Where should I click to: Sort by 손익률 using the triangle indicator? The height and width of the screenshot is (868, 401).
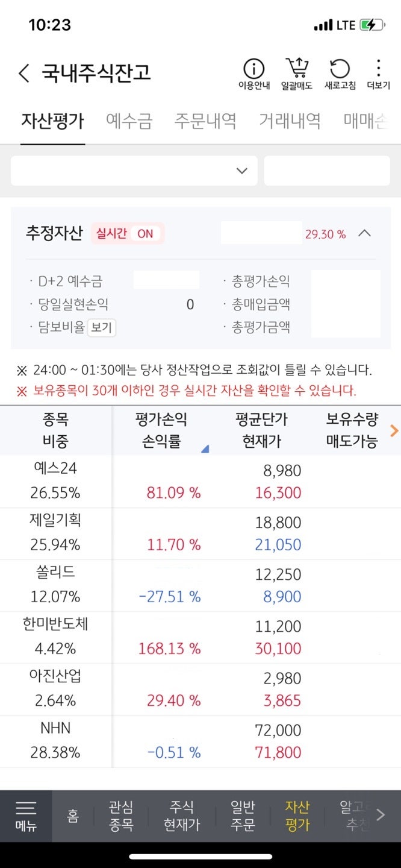click(x=204, y=447)
